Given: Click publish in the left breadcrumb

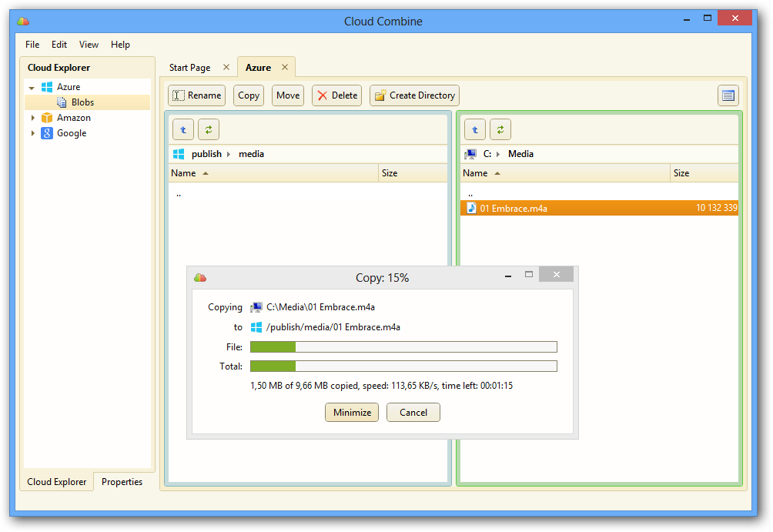Looking at the screenshot, I should click(x=206, y=154).
